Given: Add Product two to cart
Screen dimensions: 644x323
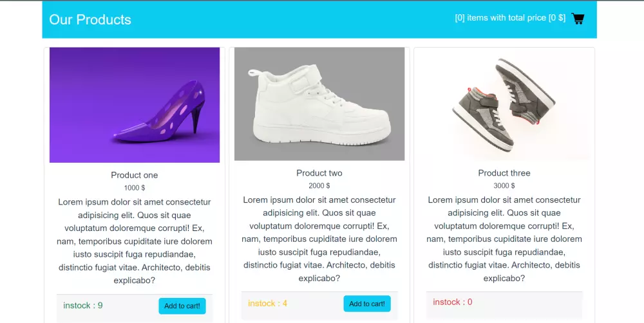Looking at the screenshot, I should pyautogui.click(x=366, y=304).
